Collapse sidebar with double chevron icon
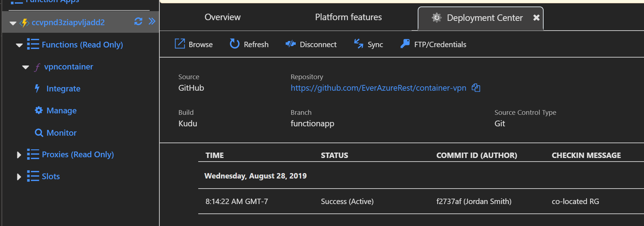The image size is (644, 226). [x=152, y=21]
